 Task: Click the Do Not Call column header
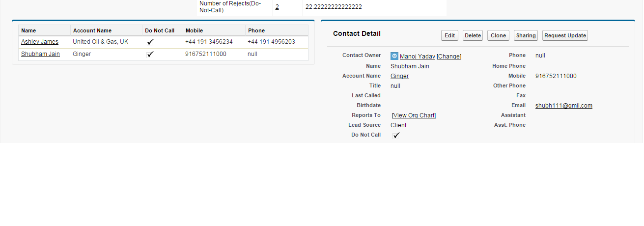(x=160, y=30)
